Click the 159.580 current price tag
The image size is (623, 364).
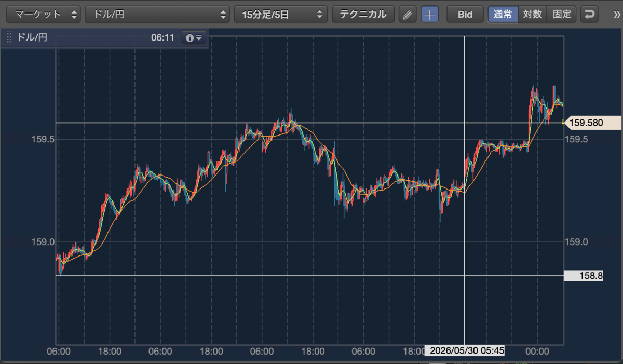592,123
